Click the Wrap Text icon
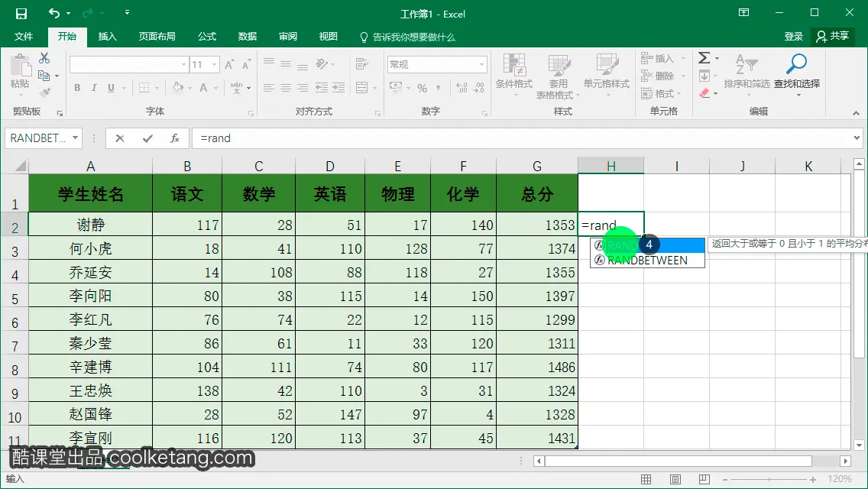The width and height of the screenshot is (868, 489). 361,64
